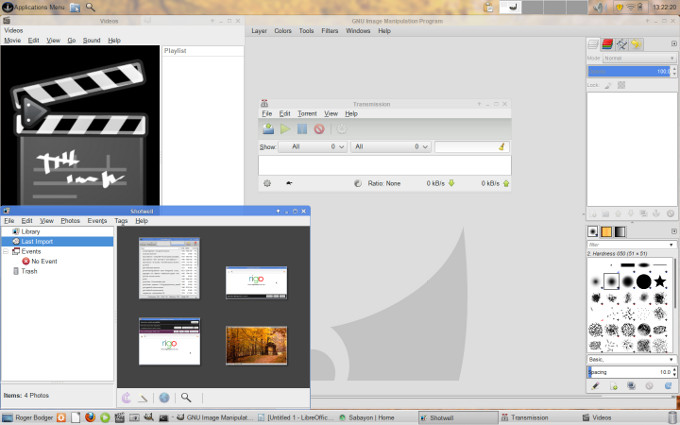Click the gear options icon in Transmission
This screenshot has height=425, width=680.
point(267,183)
